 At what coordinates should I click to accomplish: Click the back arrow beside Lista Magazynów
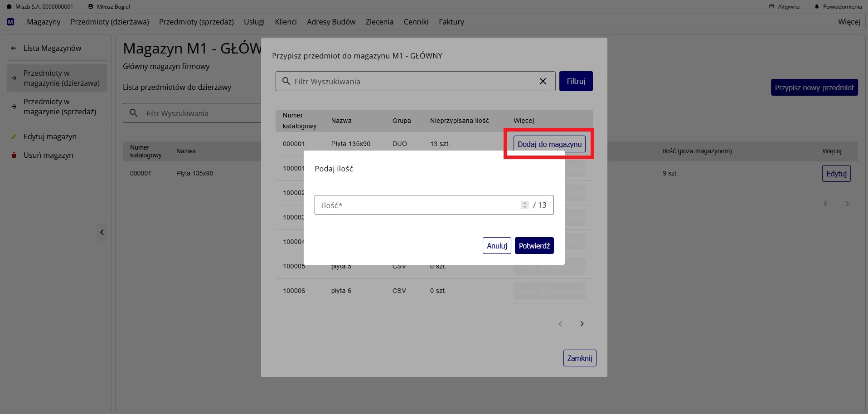(x=14, y=48)
